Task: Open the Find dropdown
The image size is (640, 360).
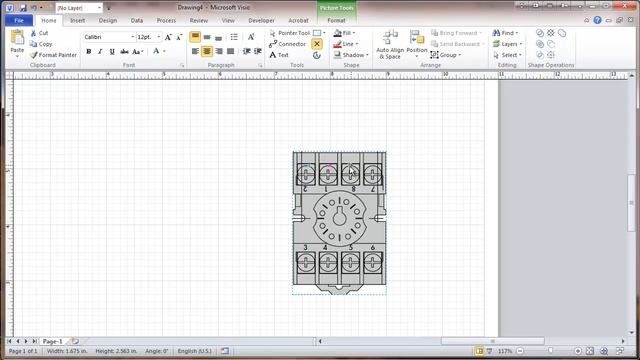Action: [505, 33]
